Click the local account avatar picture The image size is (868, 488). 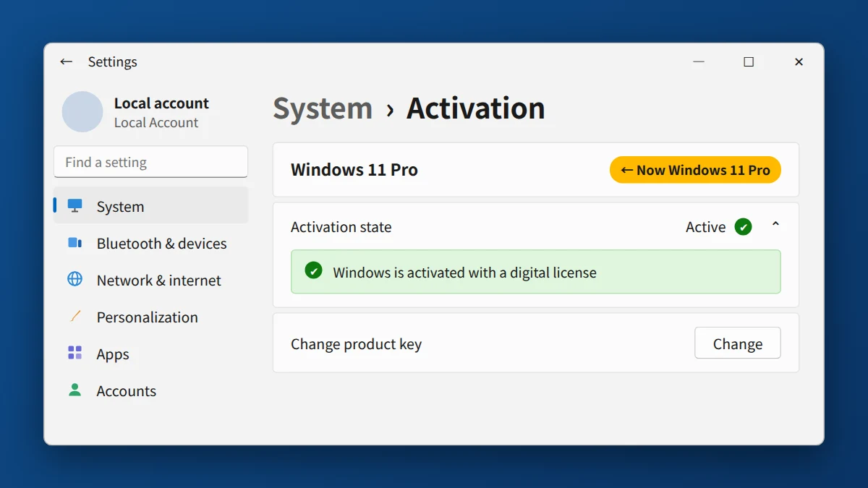pos(82,112)
